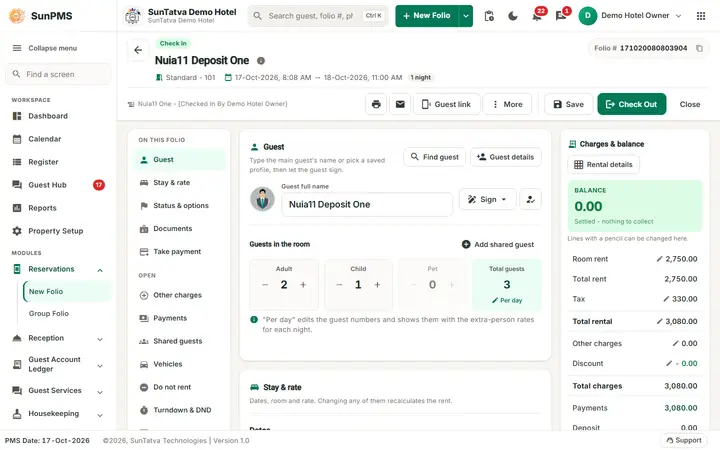Screen dimensions: 720x450
Task: Collapse the sidebar menu
Action: tap(45, 48)
